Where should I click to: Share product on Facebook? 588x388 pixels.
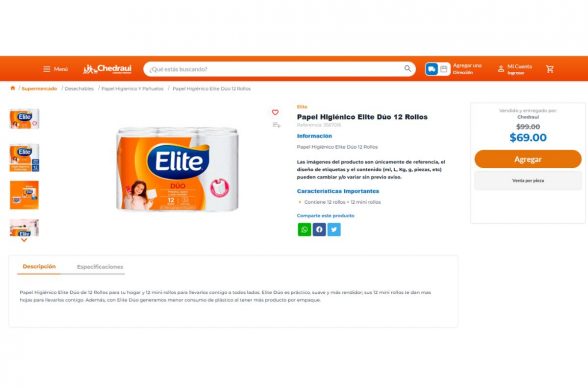pos(319,229)
